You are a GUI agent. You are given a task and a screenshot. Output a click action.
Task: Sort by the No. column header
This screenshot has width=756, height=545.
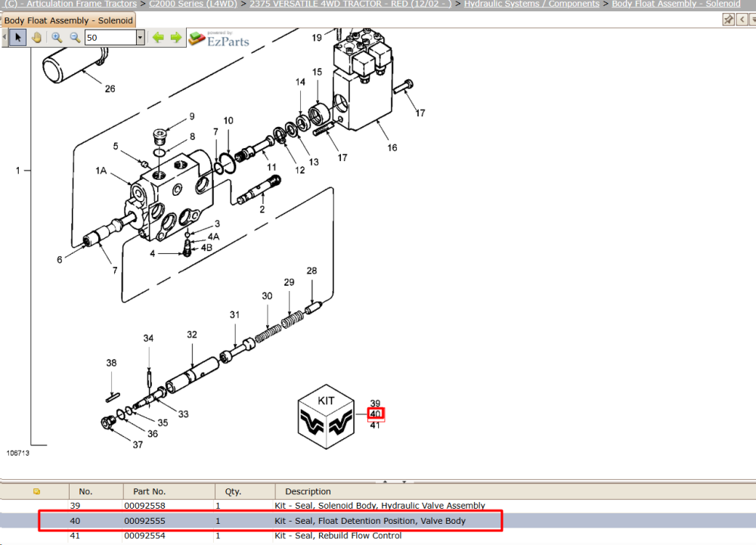tap(96, 491)
